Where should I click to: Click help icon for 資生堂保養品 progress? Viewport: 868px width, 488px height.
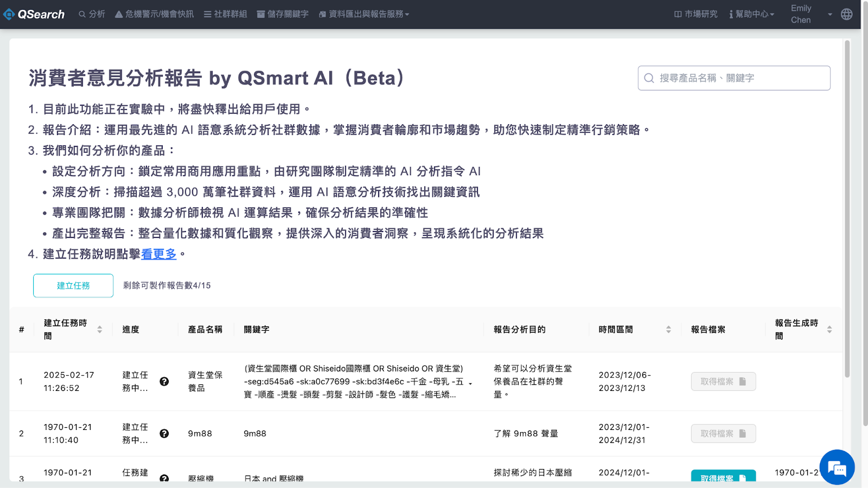(164, 382)
